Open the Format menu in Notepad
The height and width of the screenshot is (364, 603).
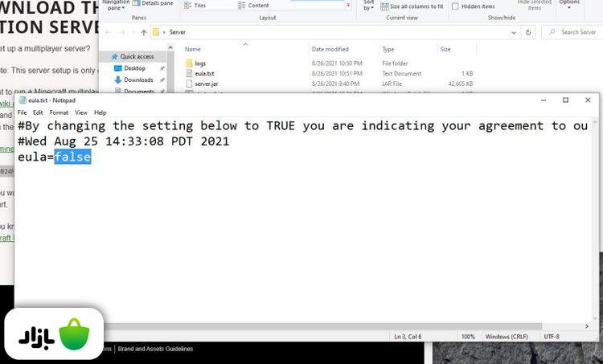[59, 112]
